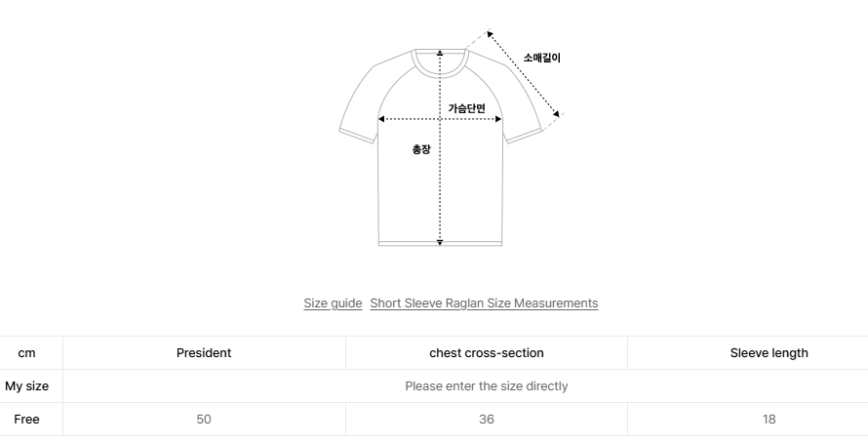Select the Free size row label
Screen dimensions: 868x444
[x=26, y=419]
